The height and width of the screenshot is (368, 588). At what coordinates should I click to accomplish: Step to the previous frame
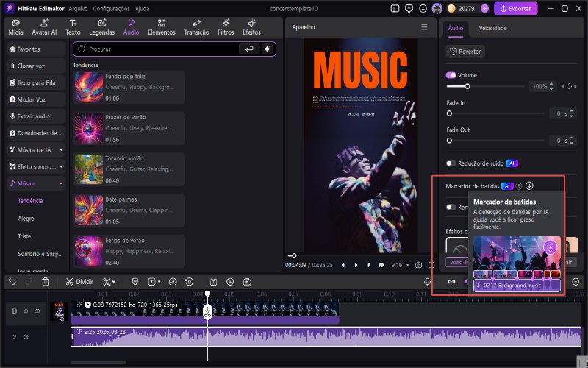pos(343,265)
